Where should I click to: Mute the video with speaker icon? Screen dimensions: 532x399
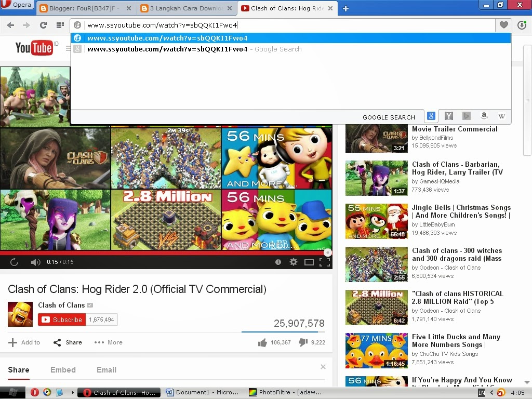(x=35, y=262)
